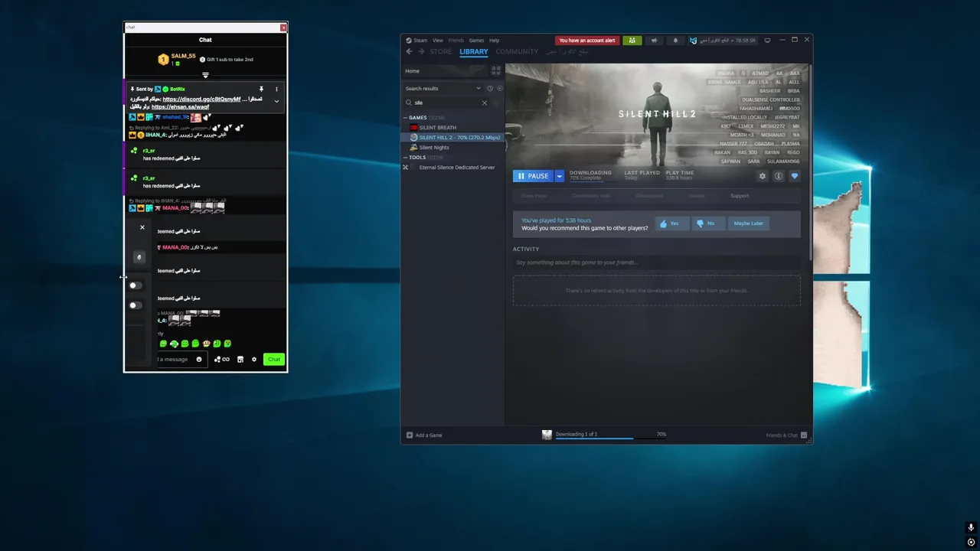This screenshot has height=551, width=980.
Task: Select Eternal Silence Dedicated Server
Action: pos(456,168)
